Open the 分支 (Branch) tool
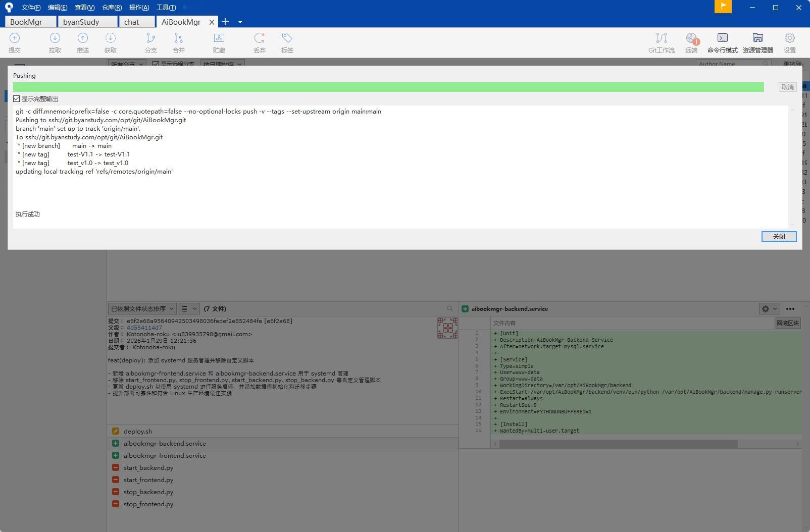810x532 pixels. (x=151, y=43)
